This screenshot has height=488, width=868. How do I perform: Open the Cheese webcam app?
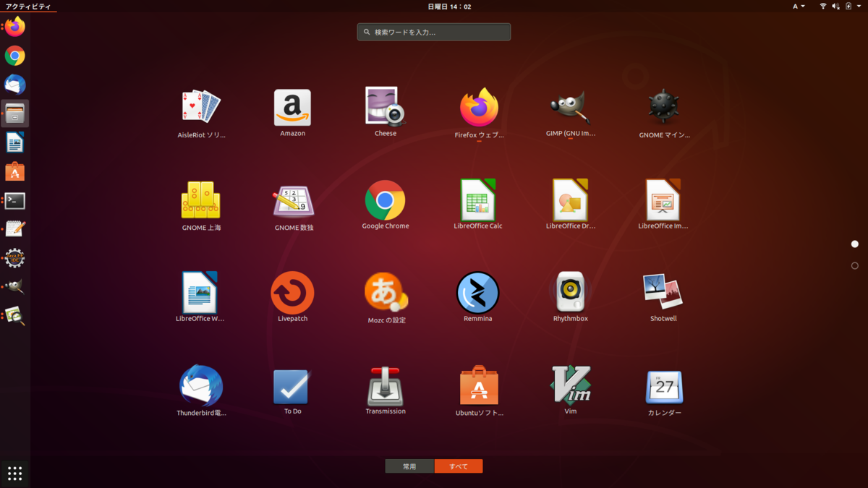pos(385,106)
